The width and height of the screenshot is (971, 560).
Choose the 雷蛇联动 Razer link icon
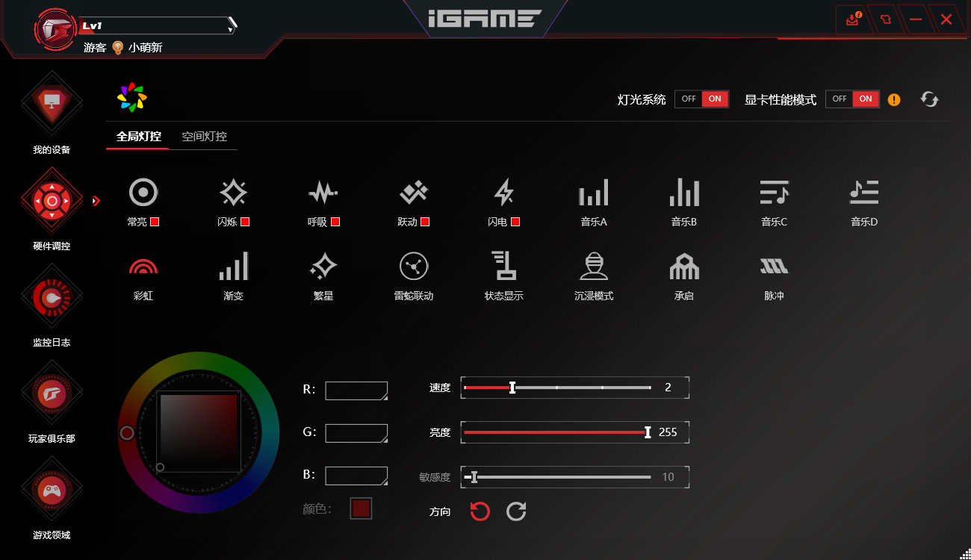(414, 266)
